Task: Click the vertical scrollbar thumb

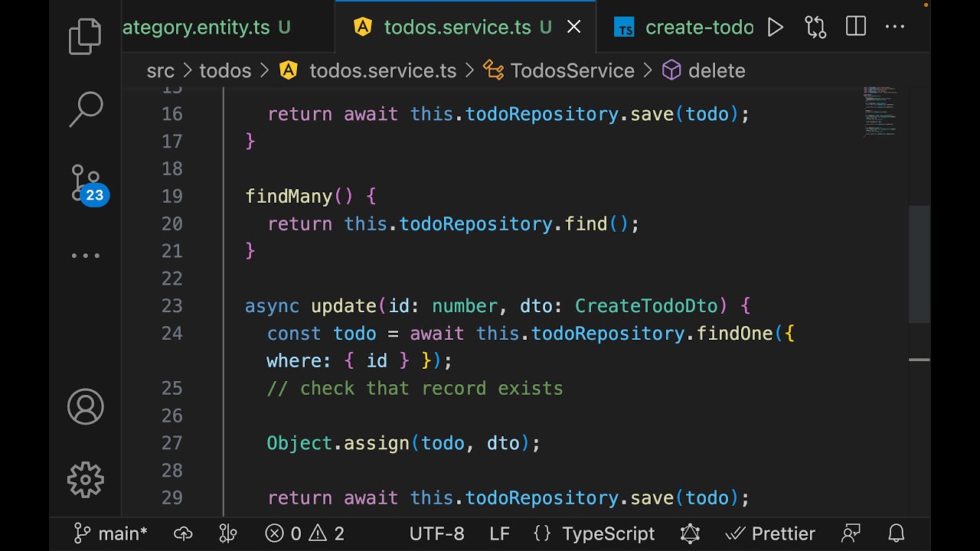Action: [x=919, y=265]
